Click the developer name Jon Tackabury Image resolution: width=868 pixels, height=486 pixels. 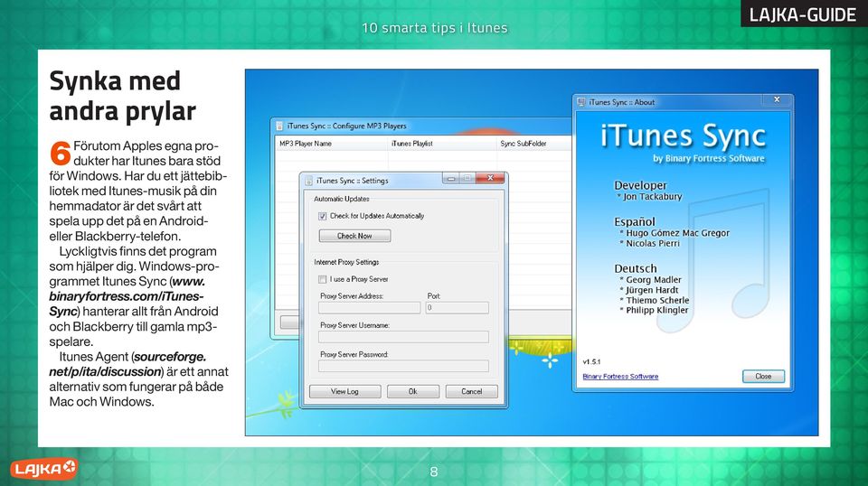[x=653, y=197]
